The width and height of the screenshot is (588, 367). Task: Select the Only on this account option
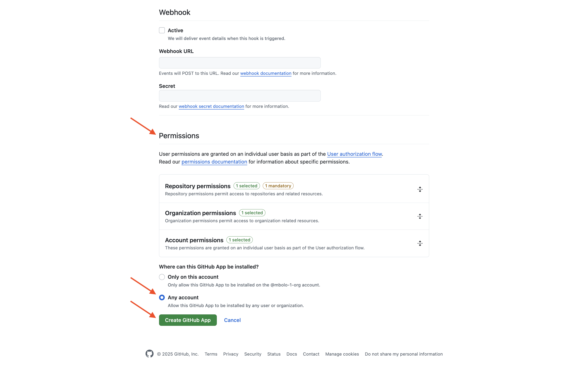click(x=162, y=277)
